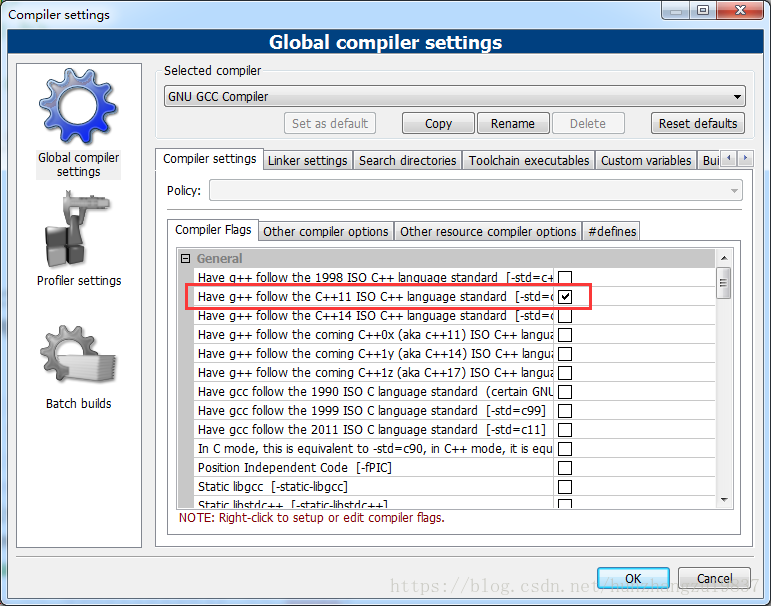The width and height of the screenshot is (771, 606).
Task: Tick the -std=c90 equivalent mode checkbox
Action: point(565,449)
